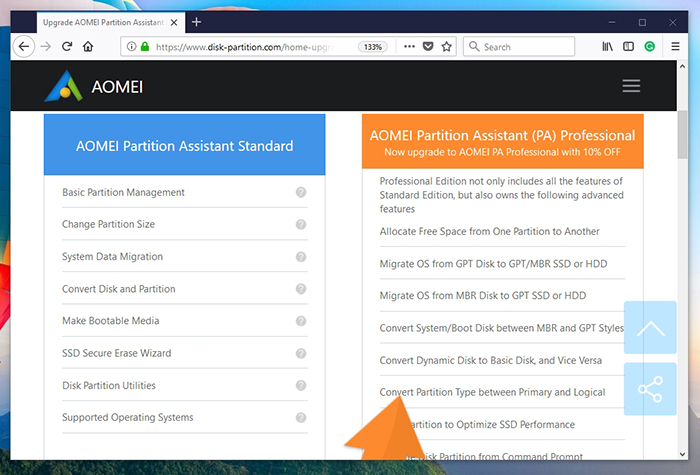Show help for Change Partition Size
The height and width of the screenshot is (475, 700).
[301, 224]
